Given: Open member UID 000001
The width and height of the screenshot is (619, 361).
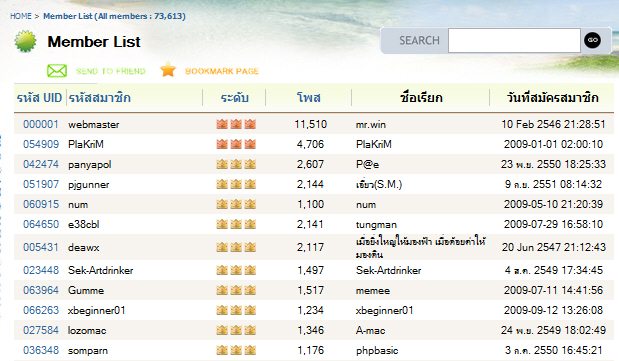Looking at the screenshot, I should click(x=41, y=124).
